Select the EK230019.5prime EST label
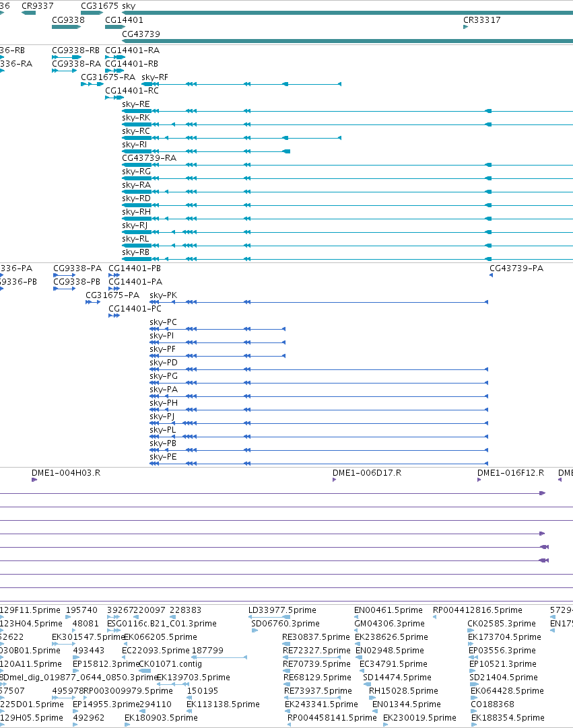This screenshot has height=728, width=573. (419, 717)
